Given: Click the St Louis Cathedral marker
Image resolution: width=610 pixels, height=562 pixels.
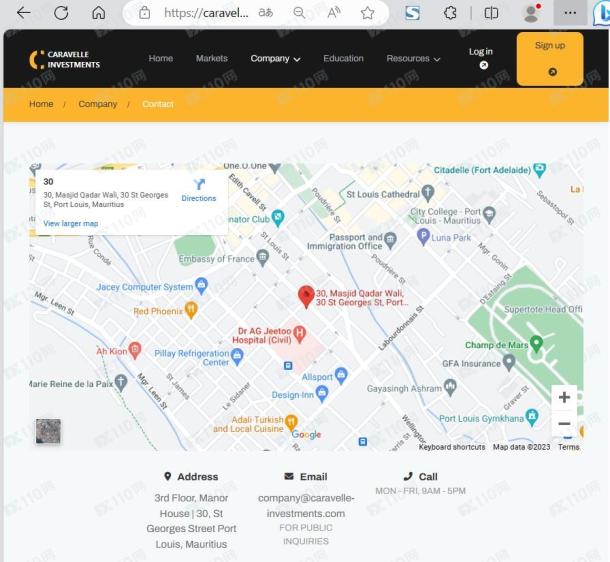Looking at the screenshot, I should pos(428,193).
